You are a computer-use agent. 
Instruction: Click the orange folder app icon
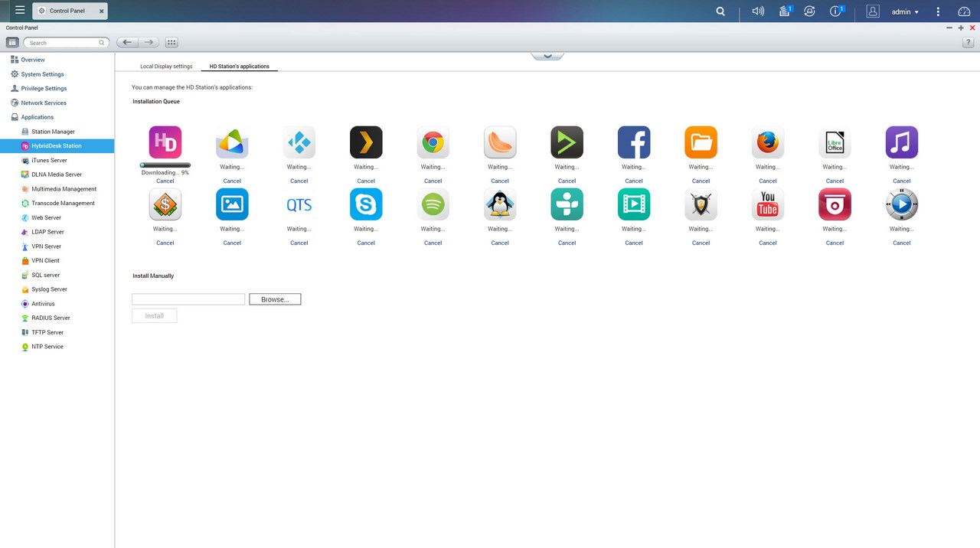click(x=701, y=142)
